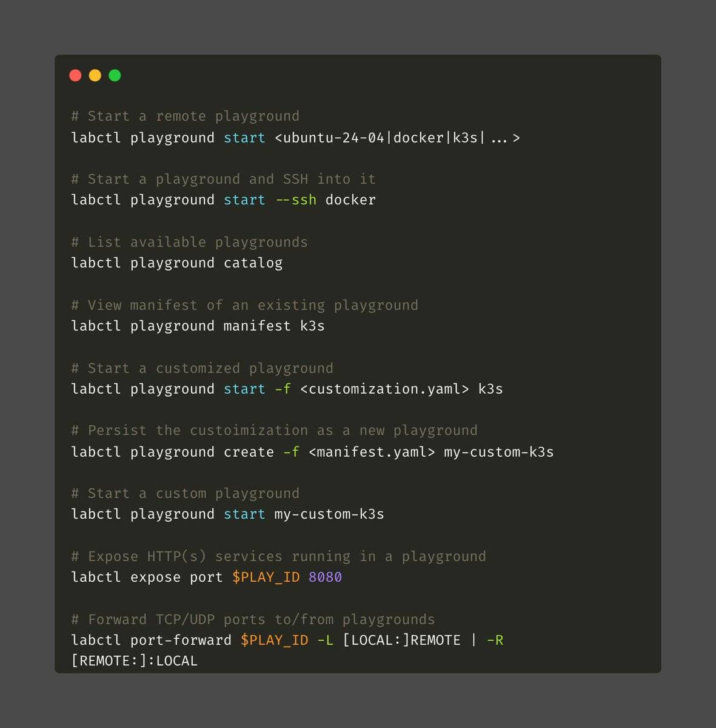This screenshot has width=716, height=728.
Task: Click '[REMOTE:]:LOCAL' on the last line
Action: coord(134,661)
